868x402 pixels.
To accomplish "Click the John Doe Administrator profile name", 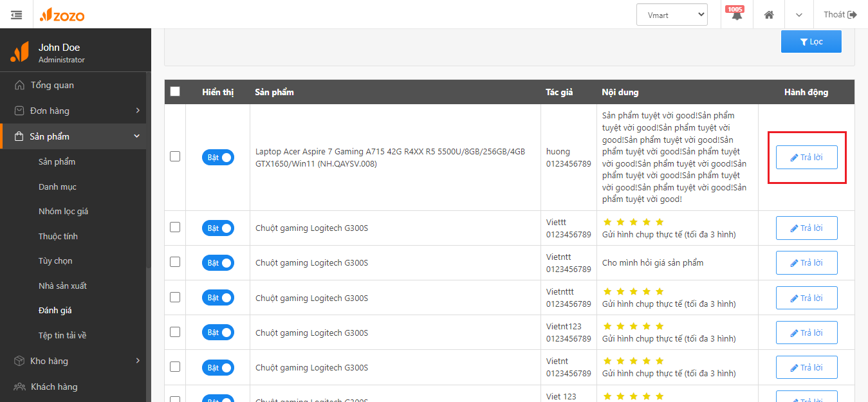I will click(61, 53).
